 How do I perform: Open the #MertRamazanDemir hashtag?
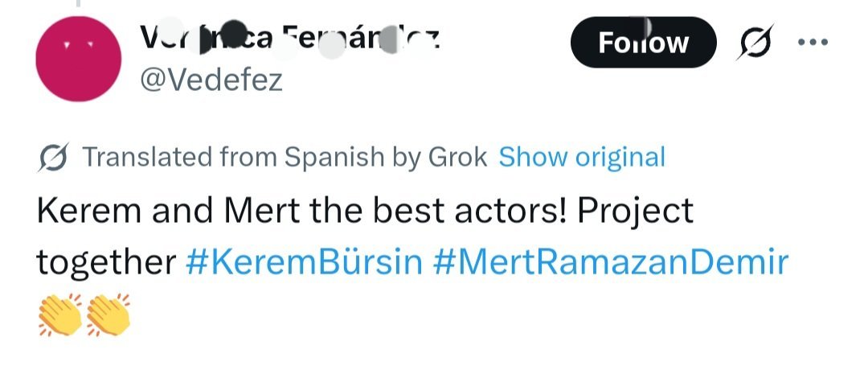(611, 262)
